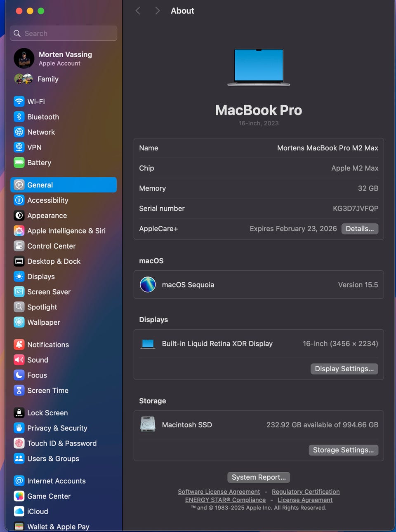The width and height of the screenshot is (396, 532).
Task: Click the Built-in Liquid Retina XDR Display icon
Action: click(x=148, y=344)
